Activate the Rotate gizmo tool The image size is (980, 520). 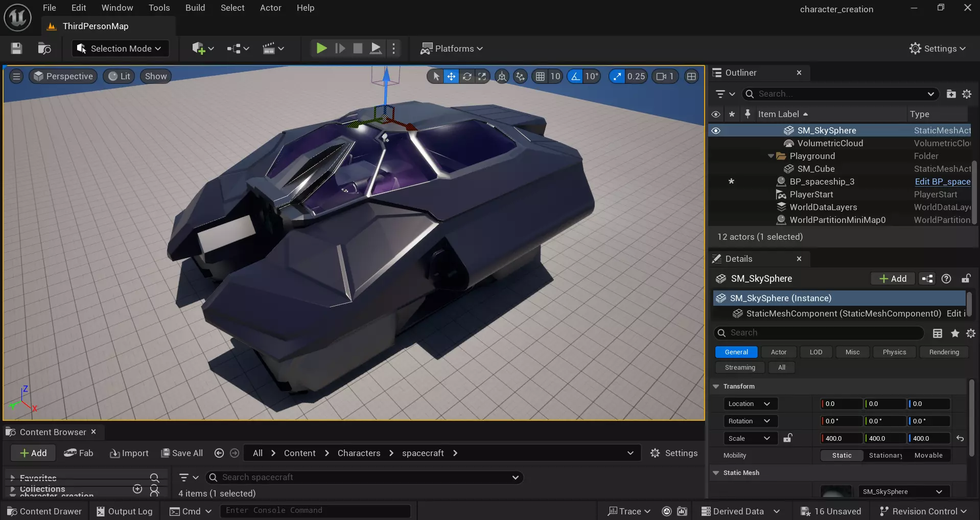point(467,76)
